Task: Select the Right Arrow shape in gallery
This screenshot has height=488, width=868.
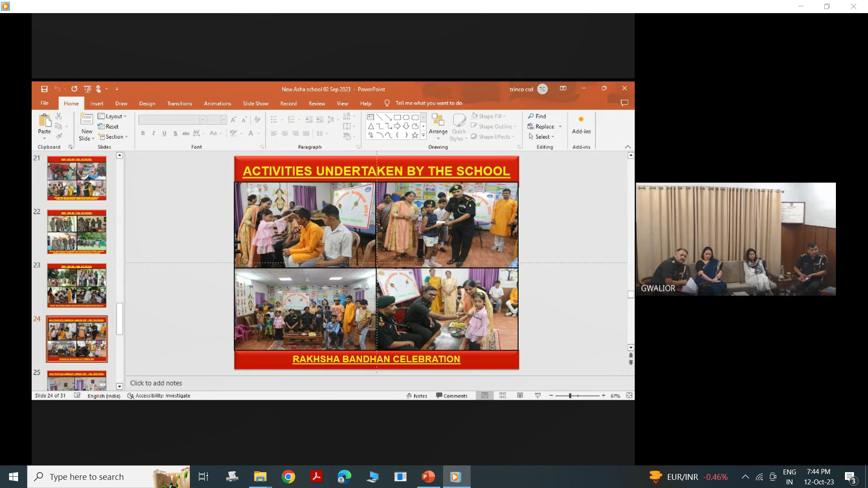Action: (x=397, y=126)
